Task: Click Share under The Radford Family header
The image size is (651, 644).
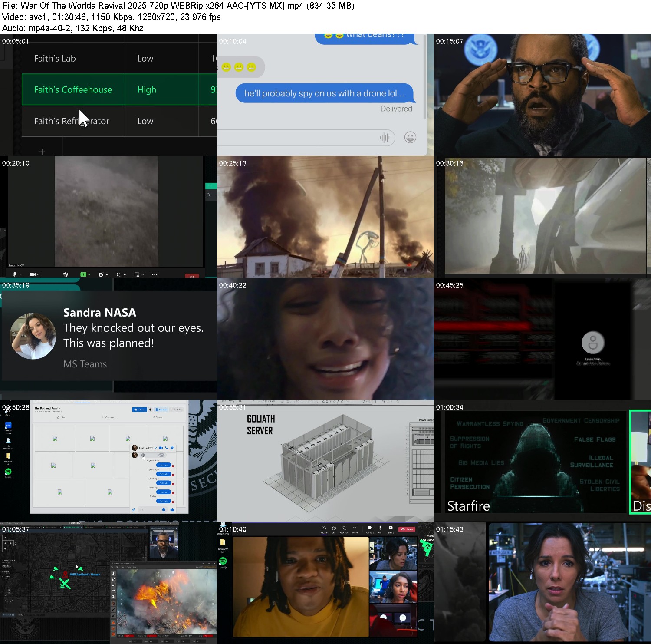Action: pos(157,417)
